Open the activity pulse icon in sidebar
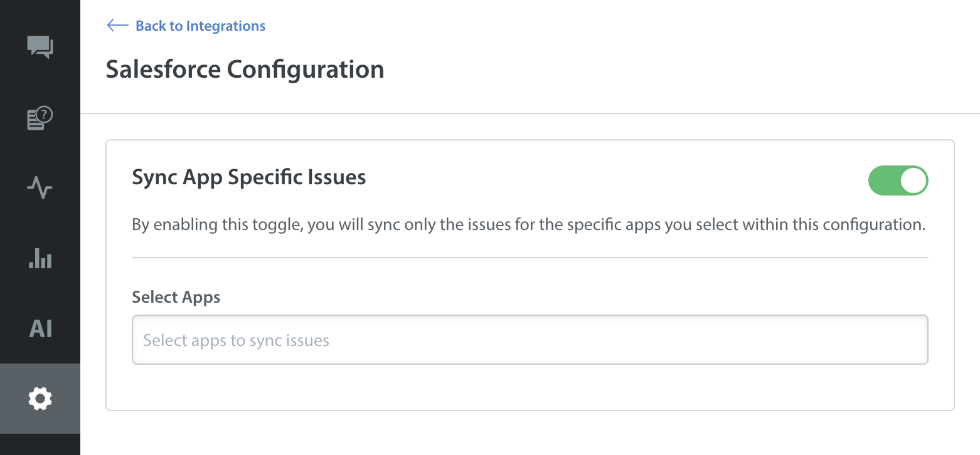980x455 pixels. (40, 188)
